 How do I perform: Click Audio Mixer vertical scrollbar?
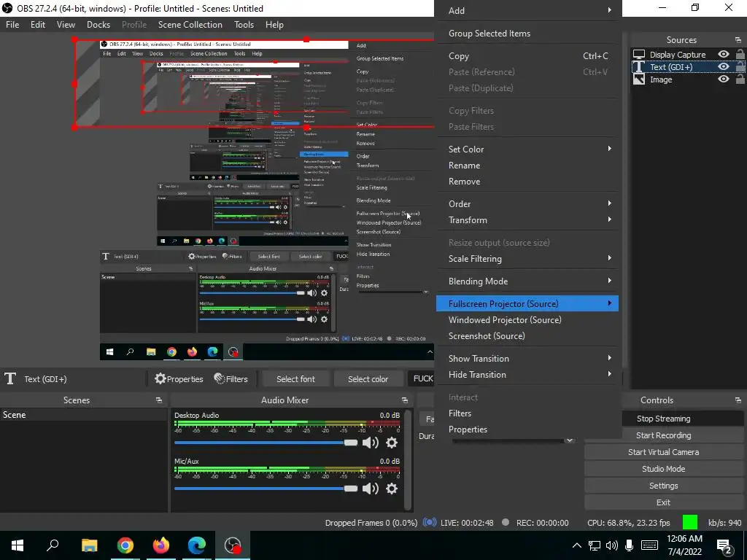click(408, 459)
